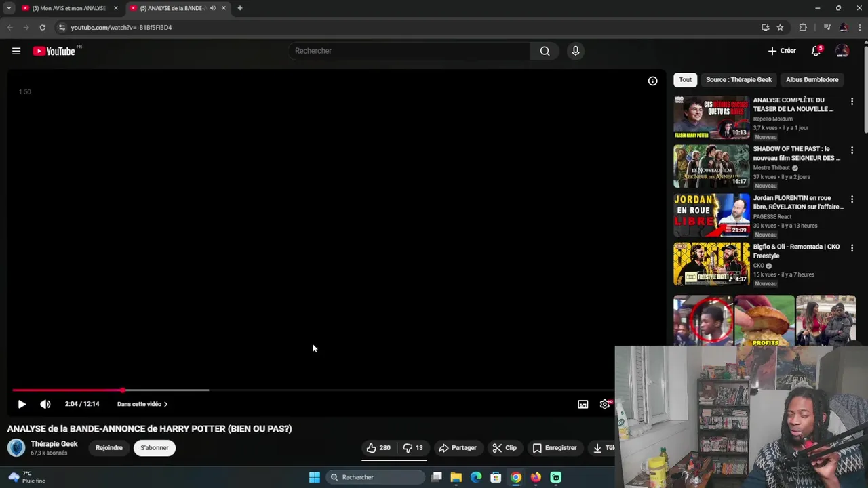
Task: Open Thérapie Geek channel avatar
Action: click(16, 447)
